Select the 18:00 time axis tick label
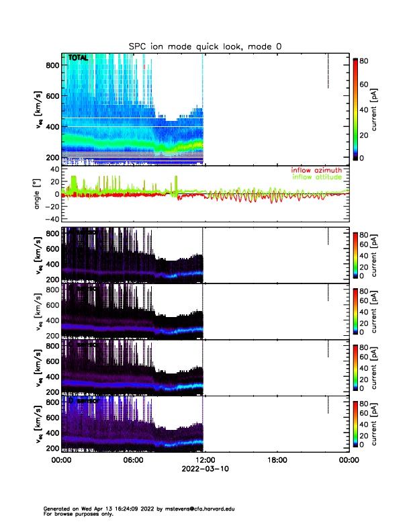Image resolution: width=411 pixels, height=532 pixels. pyautogui.click(x=277, y=460)
